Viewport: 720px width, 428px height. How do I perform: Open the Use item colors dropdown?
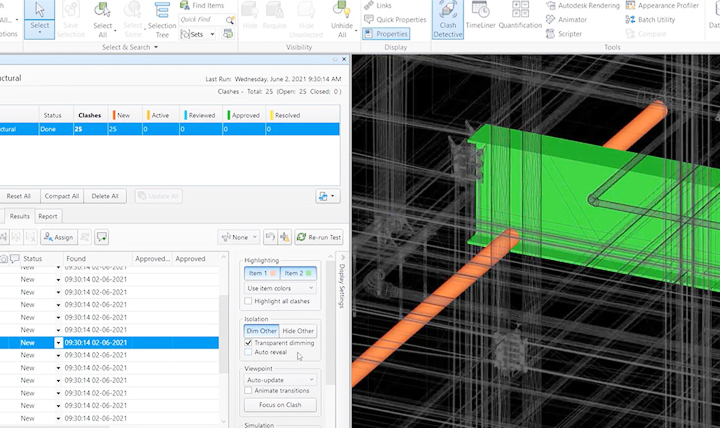pos(280,288)
